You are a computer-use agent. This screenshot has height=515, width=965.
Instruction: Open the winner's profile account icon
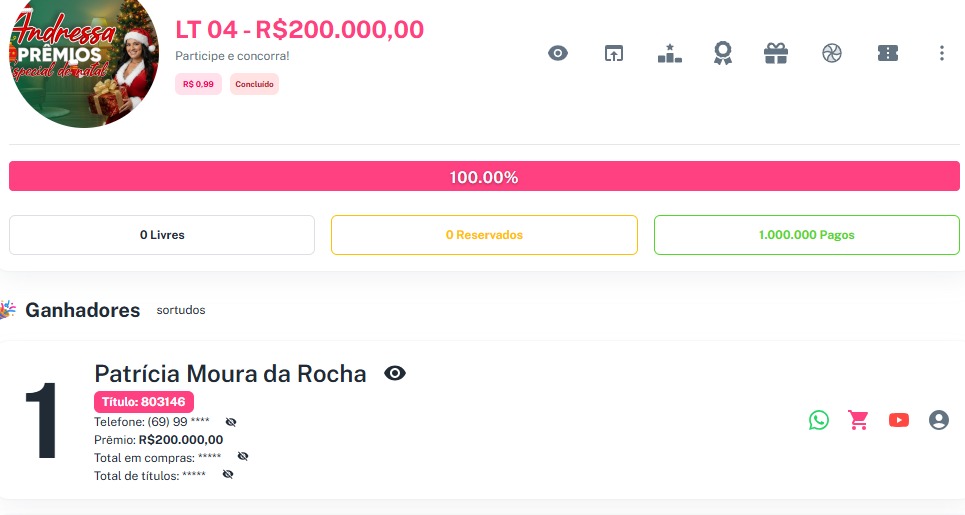[938, 420]
